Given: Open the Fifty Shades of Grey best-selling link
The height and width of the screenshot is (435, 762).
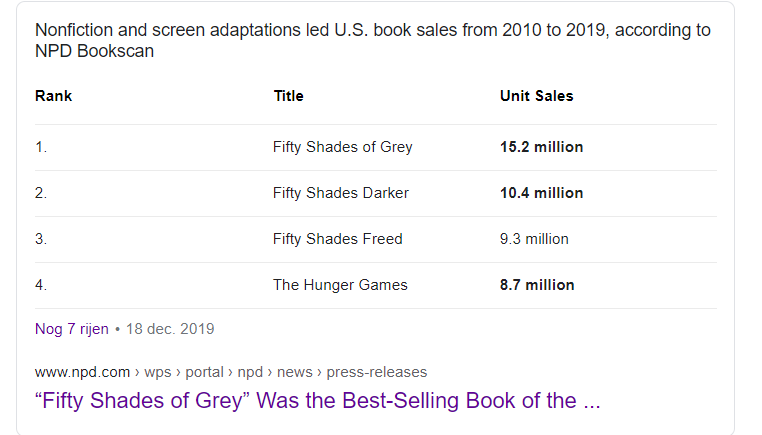Looking at the screenshot, I should click(x=319, y=401).
